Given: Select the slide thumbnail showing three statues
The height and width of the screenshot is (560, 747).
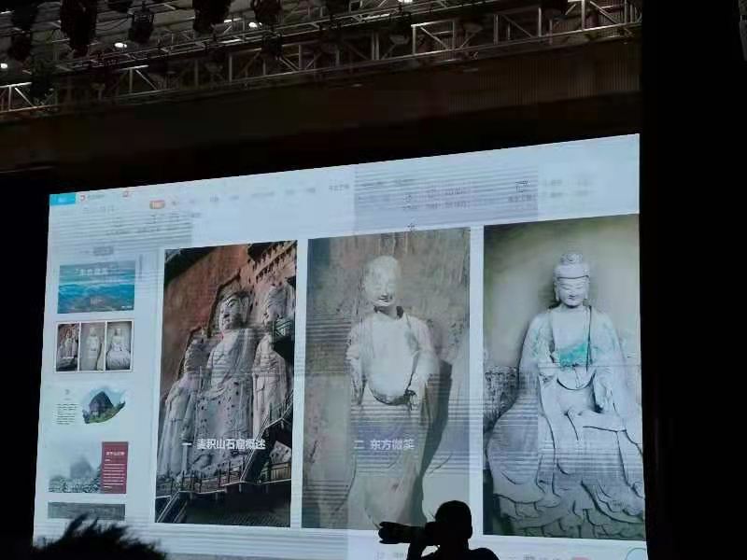Looking at the screenshot, I should [94, 346].
